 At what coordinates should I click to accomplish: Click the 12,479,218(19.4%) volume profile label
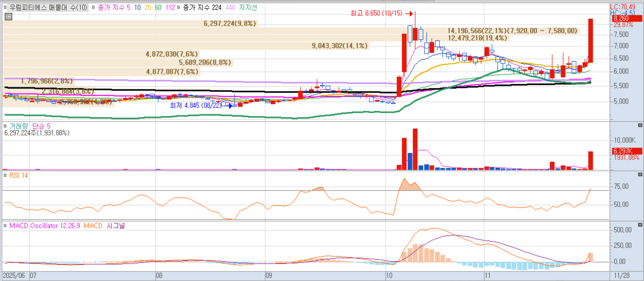[477, 38]
